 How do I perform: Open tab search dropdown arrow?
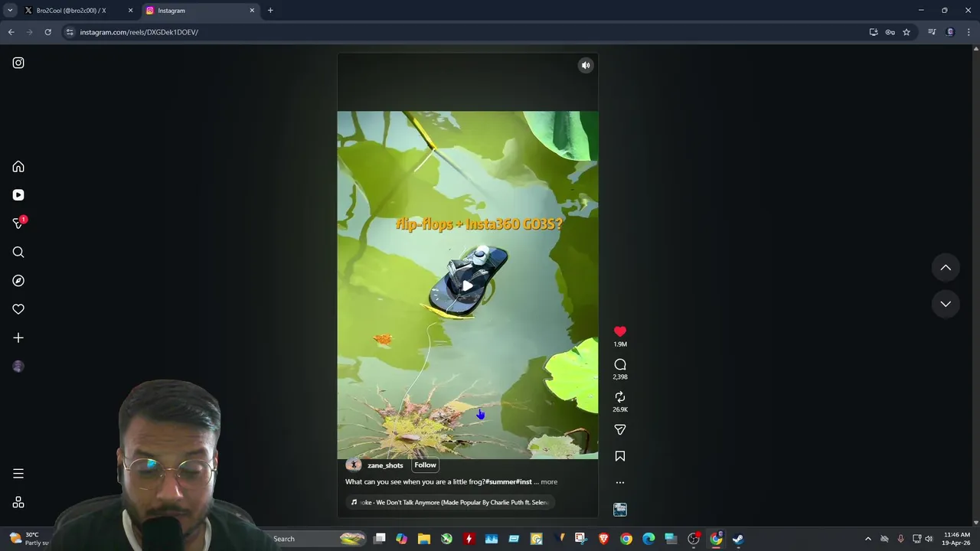[10, 11]
